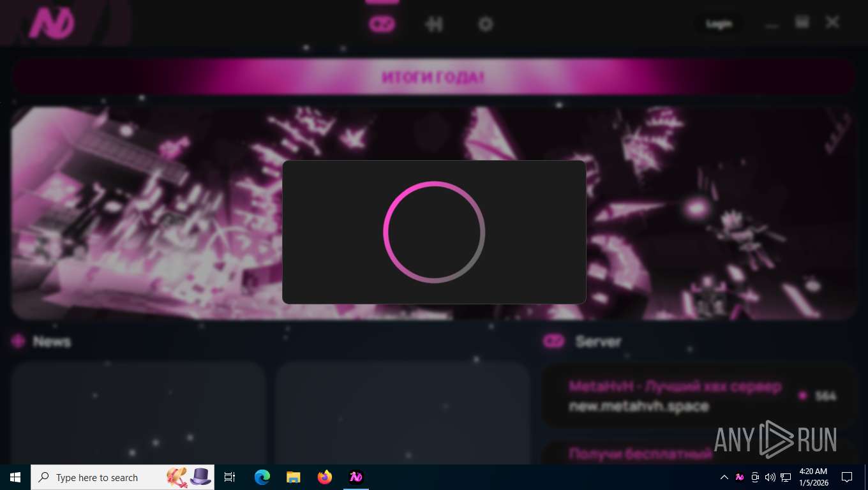Open the network tray icon

[x=786, y=477]
